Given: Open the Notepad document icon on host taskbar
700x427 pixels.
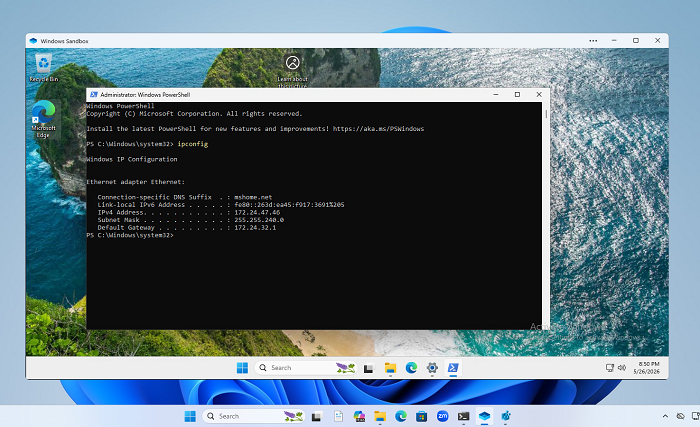Looking at the screenshot, I should click(x=338, y=416).
